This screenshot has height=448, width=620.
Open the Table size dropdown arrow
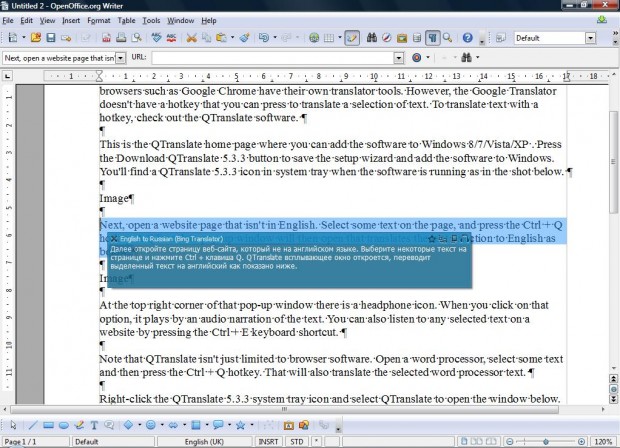[x=340, y=38]
